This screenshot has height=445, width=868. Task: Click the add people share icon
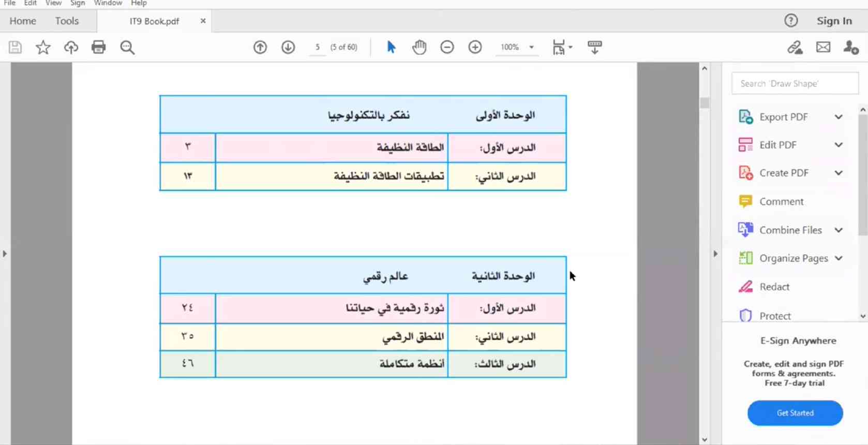click(x=851, y=48)
